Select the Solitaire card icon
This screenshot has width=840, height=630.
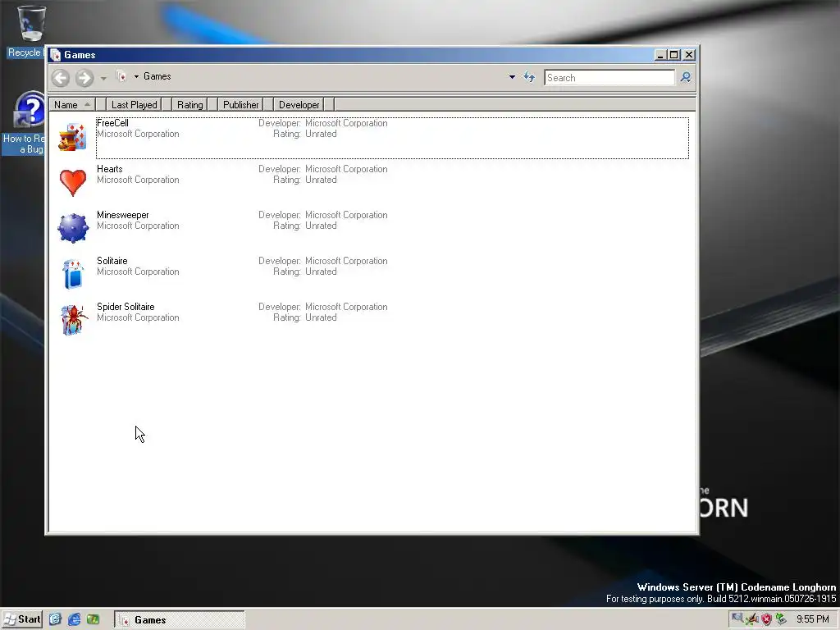(72, 274)
